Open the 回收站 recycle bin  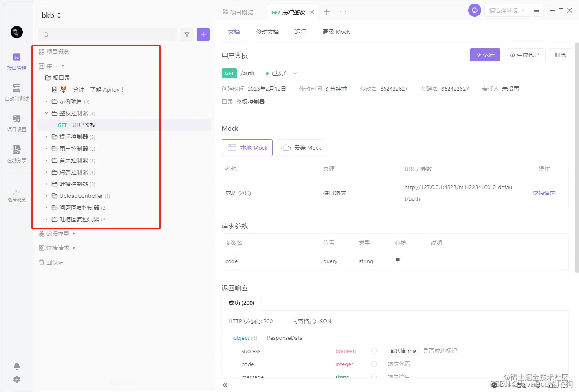pos(55,262)
